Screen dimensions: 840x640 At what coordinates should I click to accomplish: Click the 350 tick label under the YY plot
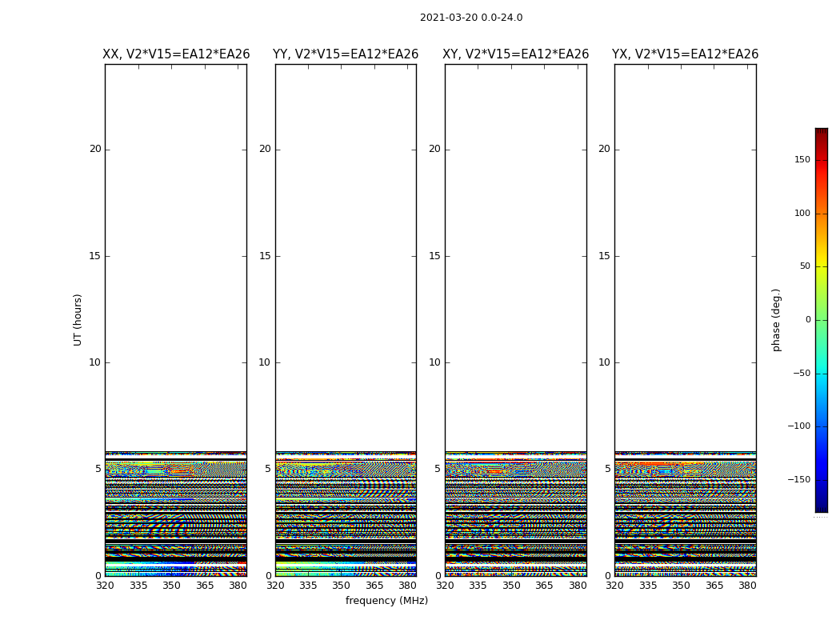coord(342,586)
